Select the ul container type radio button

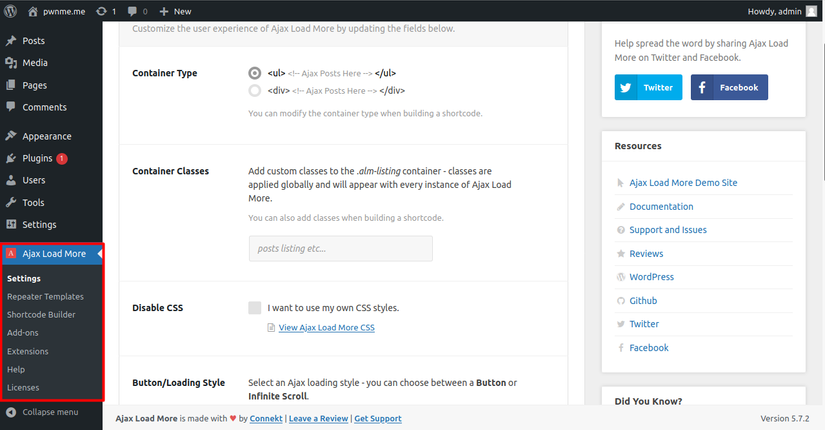254,73
